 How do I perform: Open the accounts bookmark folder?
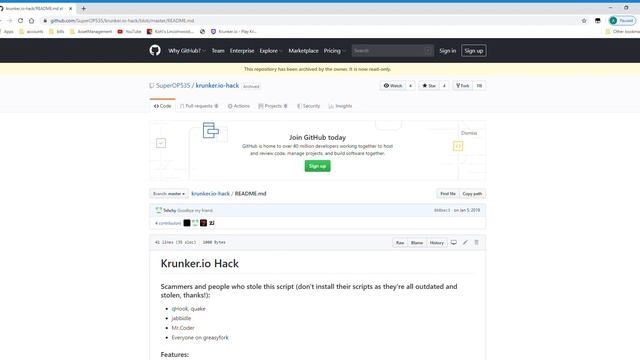[x=31, y=31]
